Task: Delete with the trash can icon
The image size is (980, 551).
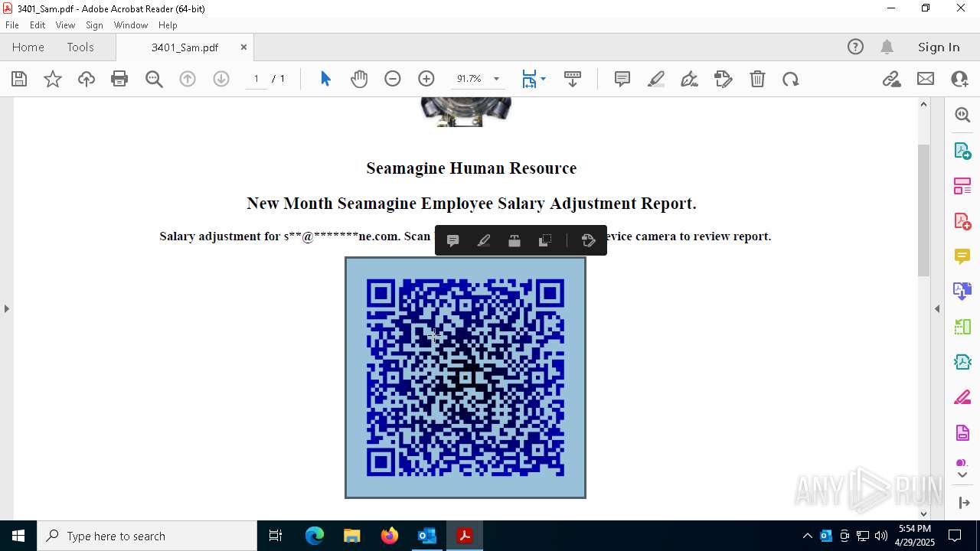Action: click(757, 79)
